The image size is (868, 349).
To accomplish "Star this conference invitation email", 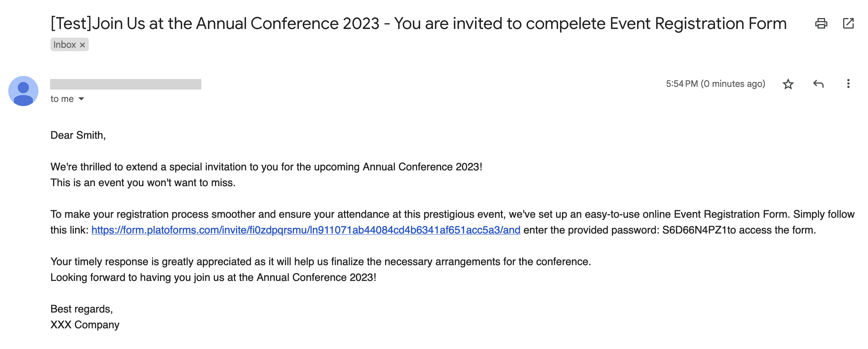I will coord(788,84).
